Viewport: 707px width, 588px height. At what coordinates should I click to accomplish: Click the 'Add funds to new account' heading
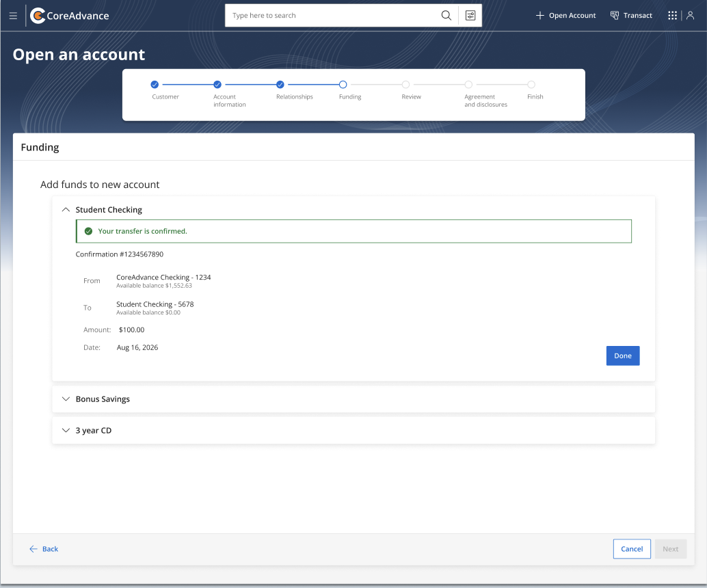[100, 185]
